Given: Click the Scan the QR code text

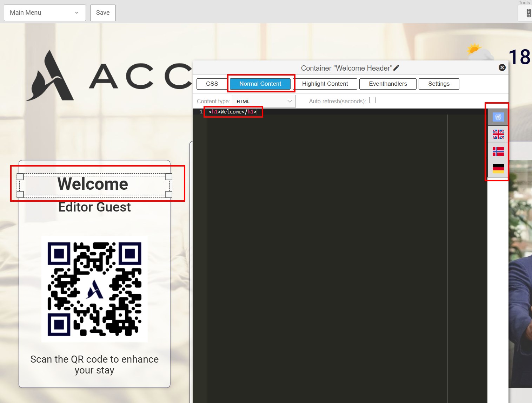Looking at the screenshot, I should [x=94, y=365].
